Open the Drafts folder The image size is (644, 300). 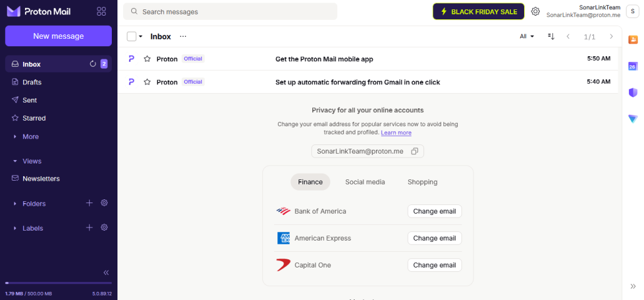tap(58, 82)
